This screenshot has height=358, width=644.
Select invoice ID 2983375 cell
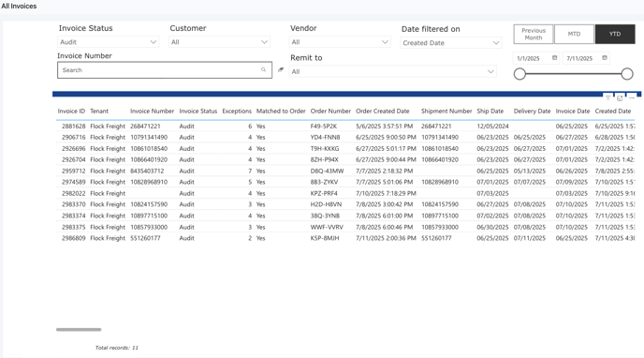click(74, 227)
